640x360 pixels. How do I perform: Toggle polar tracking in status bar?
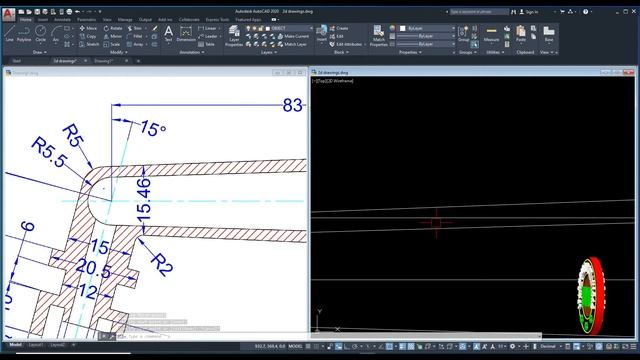(355, 346)
